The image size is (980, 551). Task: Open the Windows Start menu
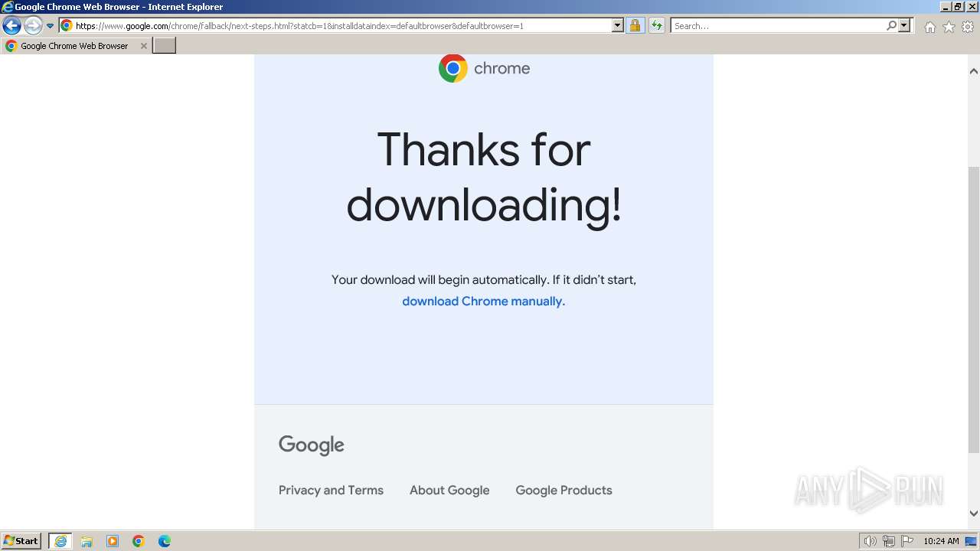click(x=21, y=541)
